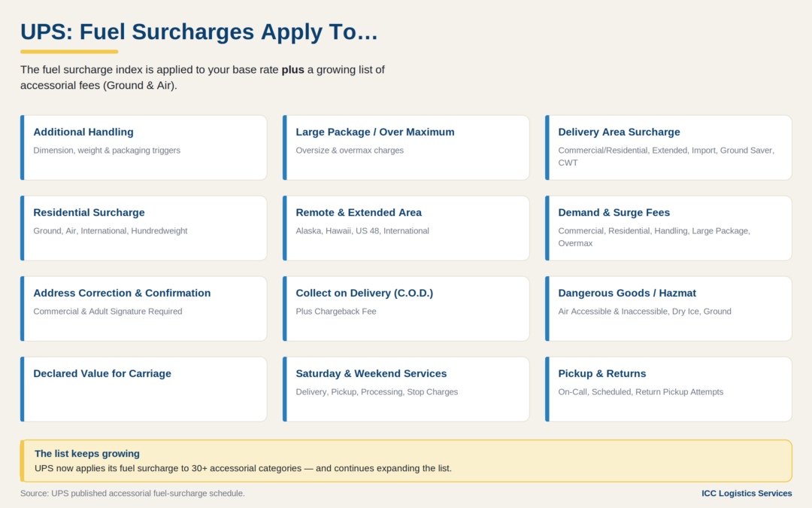Click the 'UPS: Fuel Surcharges Apply To…' heading
The image size is (812, 508).
click(x=198, y=32)
